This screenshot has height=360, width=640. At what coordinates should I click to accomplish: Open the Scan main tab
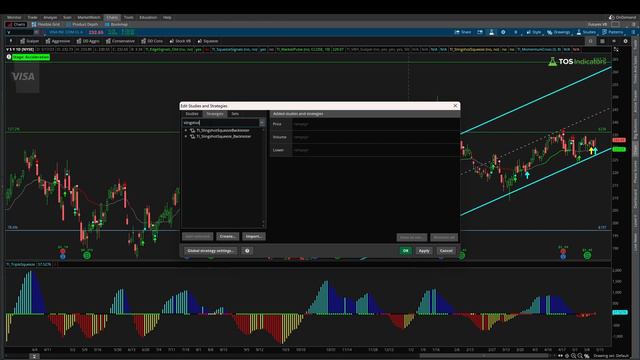(67, 18)
